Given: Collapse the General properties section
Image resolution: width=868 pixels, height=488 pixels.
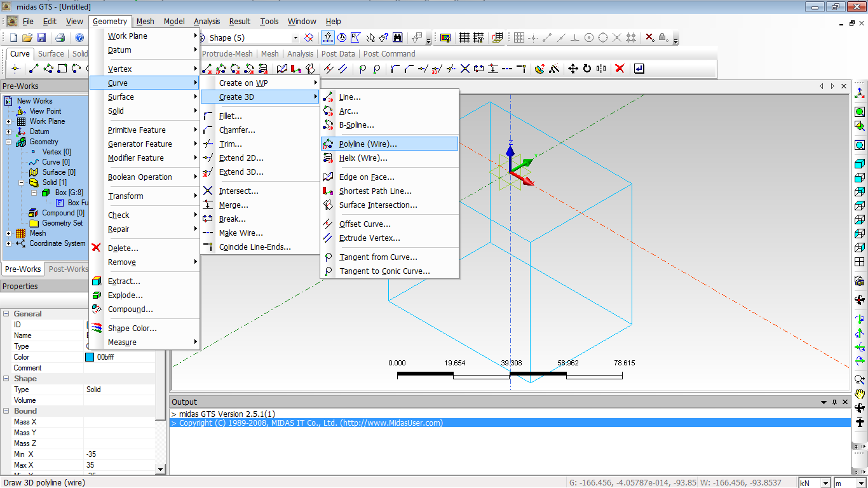Looking at the screenshot, I should click(x=6, y=314).
